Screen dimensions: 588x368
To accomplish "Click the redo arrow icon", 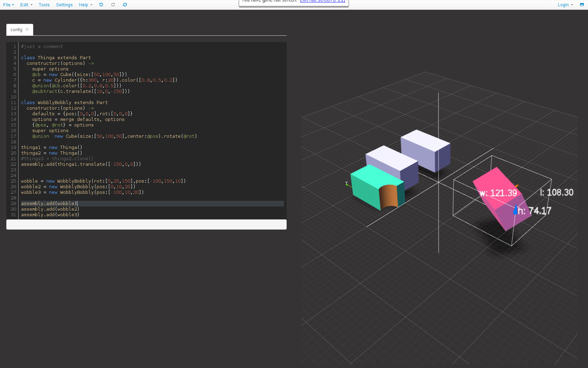I will (x=113, y=5).
